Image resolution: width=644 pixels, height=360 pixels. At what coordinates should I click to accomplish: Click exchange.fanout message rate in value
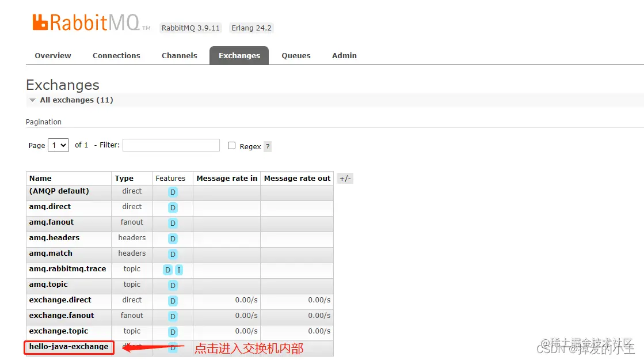click(x=246, y=316)
